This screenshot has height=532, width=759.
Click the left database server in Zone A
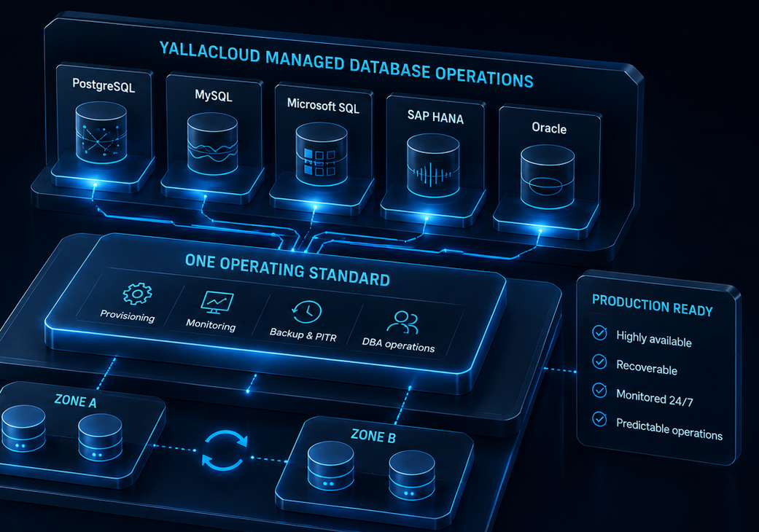tap(23, 429)
